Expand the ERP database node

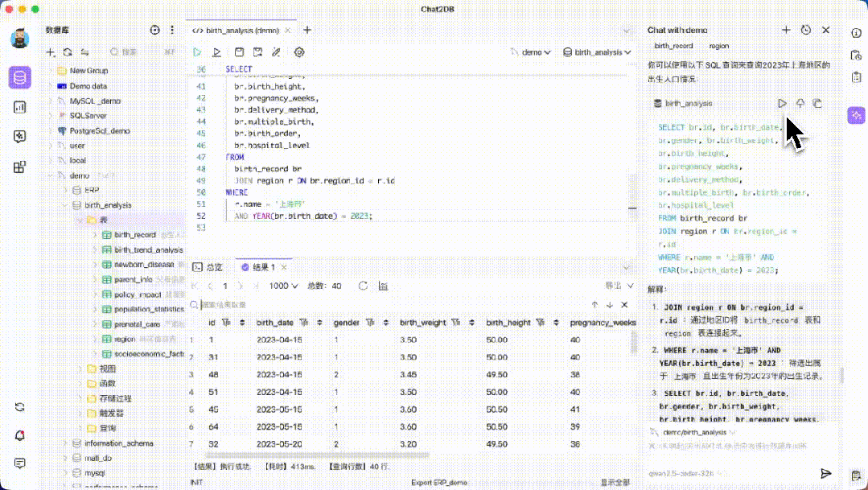tap(65, 190)
